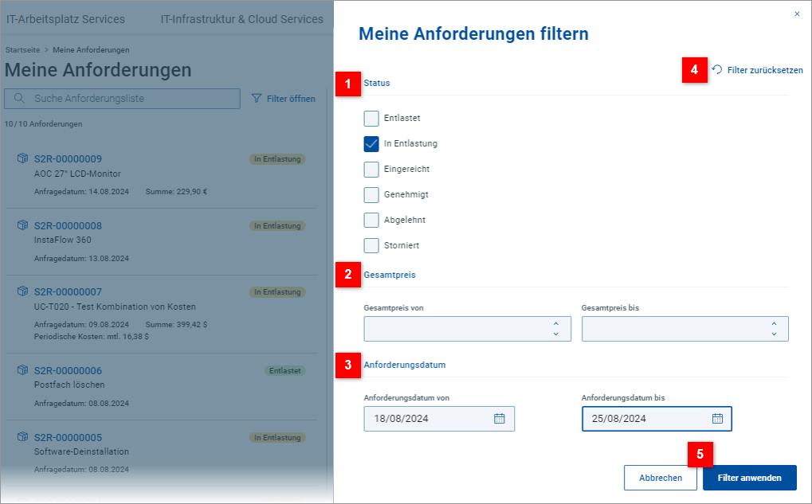Click the package icon of S2R-00000009

pyautogui.click(x=23, y=158)
